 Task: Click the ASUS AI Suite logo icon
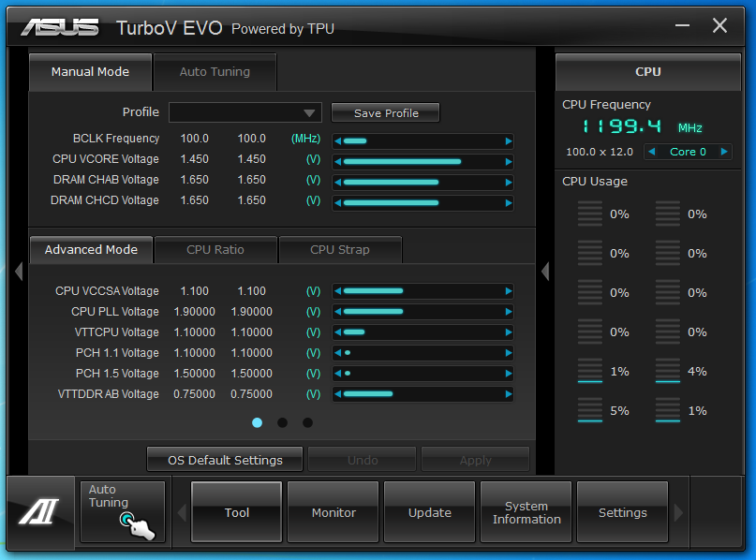[x=39, y=512]
